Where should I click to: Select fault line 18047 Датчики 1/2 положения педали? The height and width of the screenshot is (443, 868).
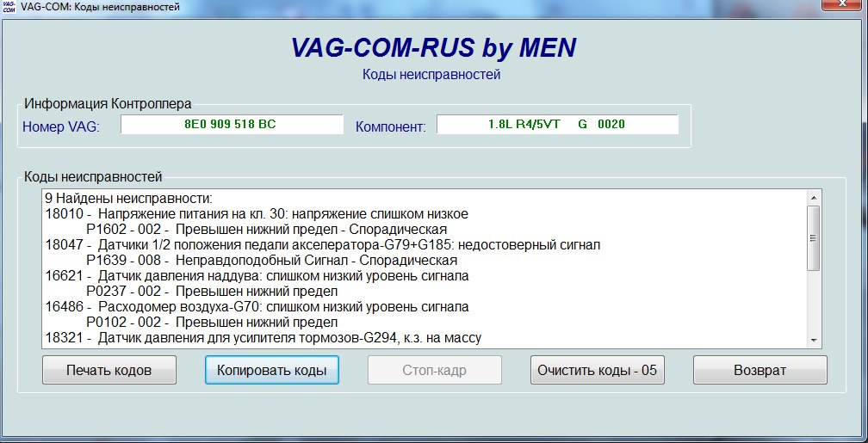coord(323,244)
